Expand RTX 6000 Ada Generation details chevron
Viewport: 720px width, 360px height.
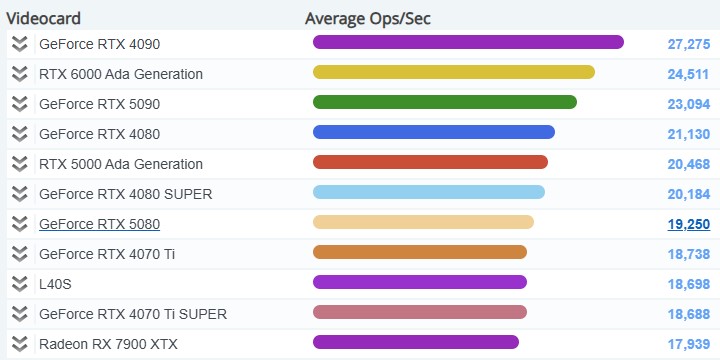(x=19, y=74)
